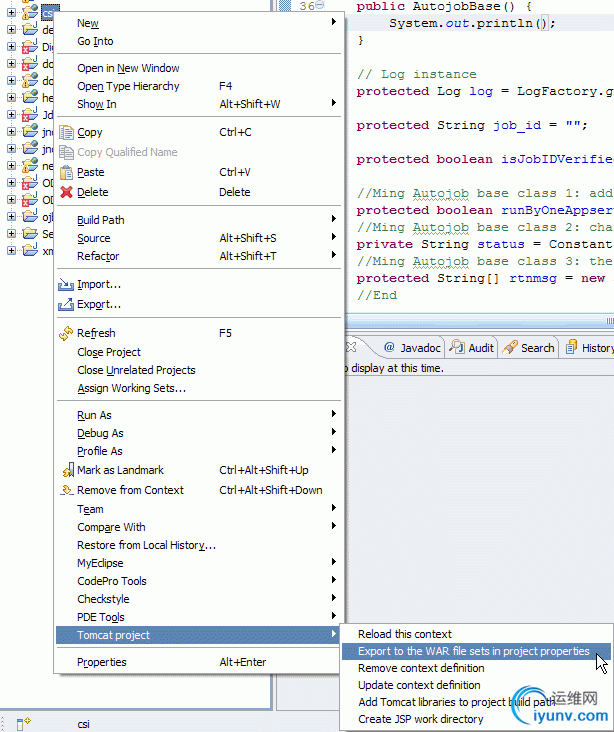
Task: Click the Refresh arrows icon
Action: pos(67,333)
